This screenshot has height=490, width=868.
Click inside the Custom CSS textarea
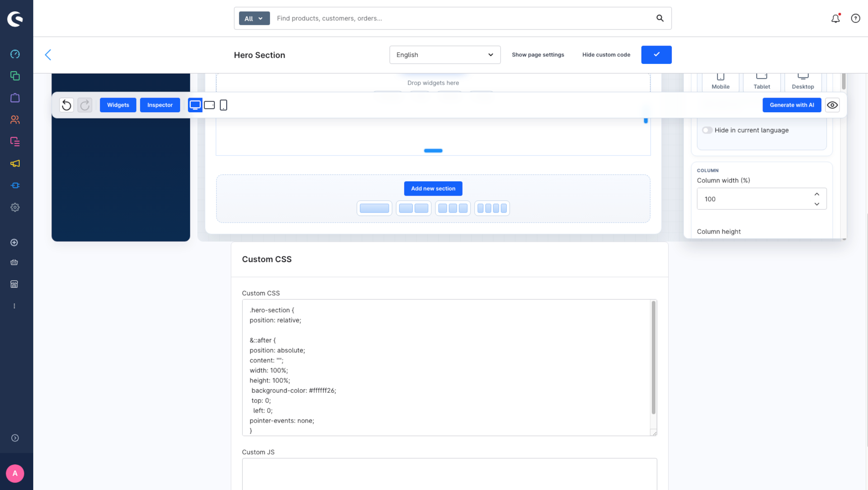click(446, 367)
